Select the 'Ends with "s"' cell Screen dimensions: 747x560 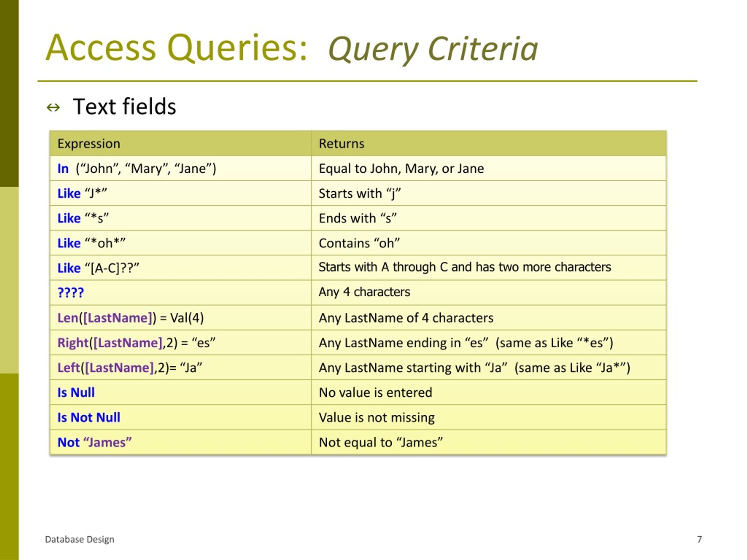click(489, 218)
